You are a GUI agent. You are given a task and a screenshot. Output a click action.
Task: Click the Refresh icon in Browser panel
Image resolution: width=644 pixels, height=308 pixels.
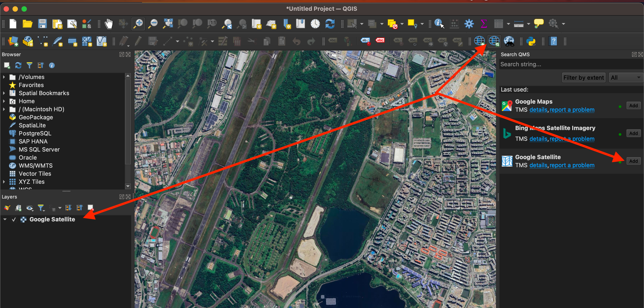[18, 66]
